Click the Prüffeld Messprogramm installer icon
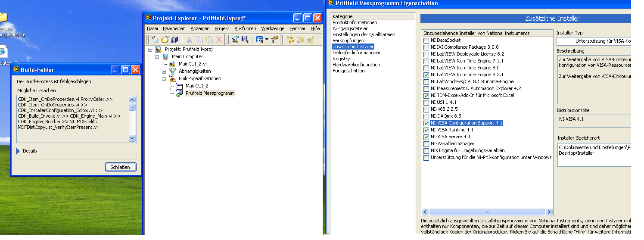The image size is (644, 240). pos(180,94)
